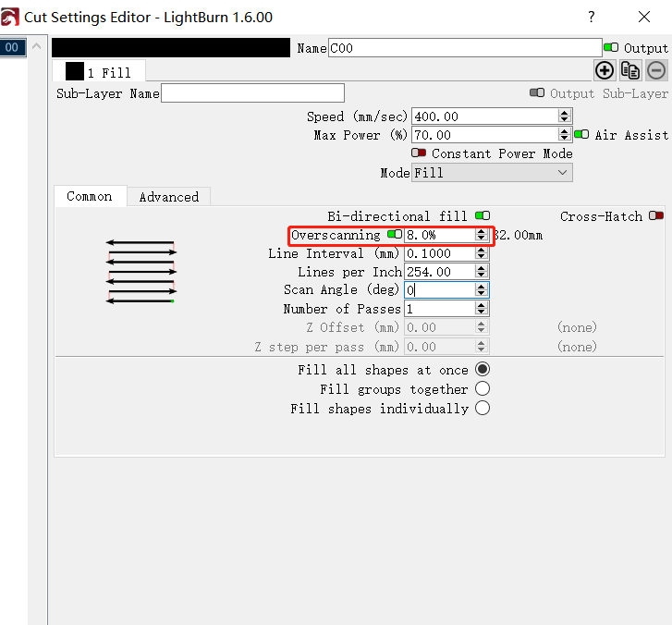Click the black layer color bar

click(171, 47)
